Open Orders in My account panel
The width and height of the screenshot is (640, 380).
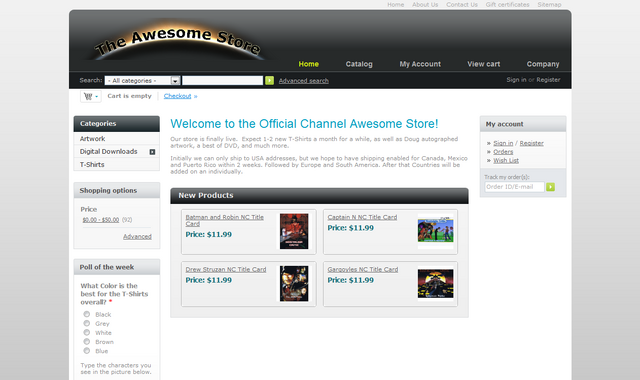pyautogui.click(x=503, y=152)
